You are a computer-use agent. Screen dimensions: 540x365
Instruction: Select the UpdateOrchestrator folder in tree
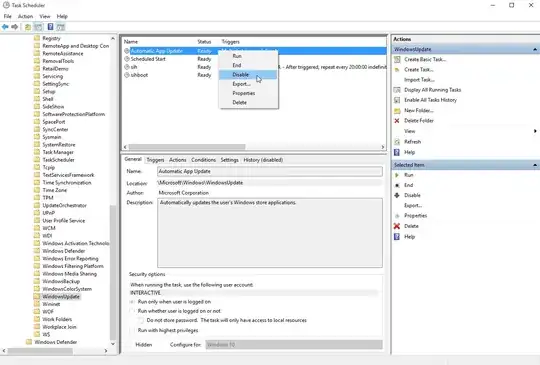coord(64,205)
